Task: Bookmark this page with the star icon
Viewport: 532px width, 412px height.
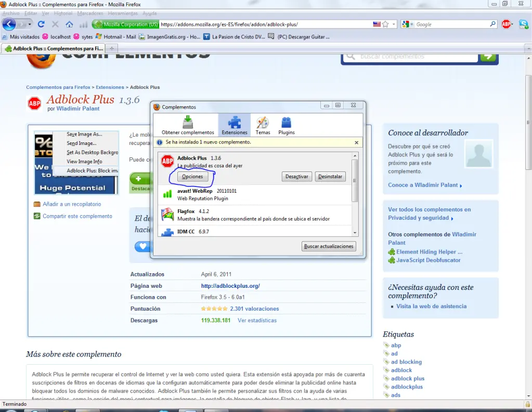Action: [x=385, y=24]
